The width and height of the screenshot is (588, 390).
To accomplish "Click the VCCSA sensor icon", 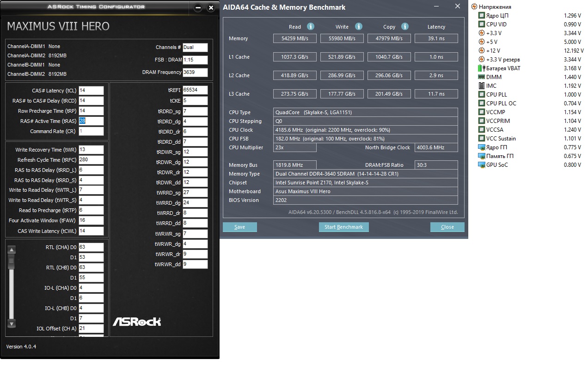I will pyautogui.click(x=482, y=130).
